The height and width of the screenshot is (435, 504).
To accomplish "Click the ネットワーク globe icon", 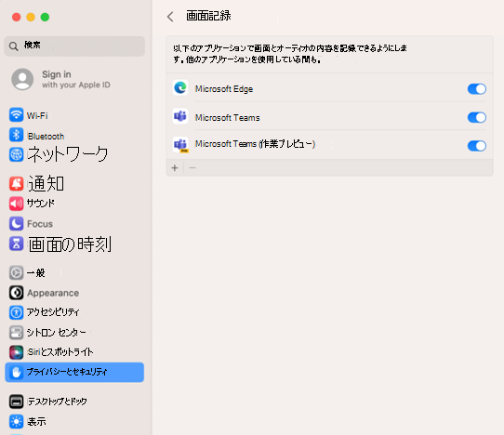I will (x=16, y=154).
